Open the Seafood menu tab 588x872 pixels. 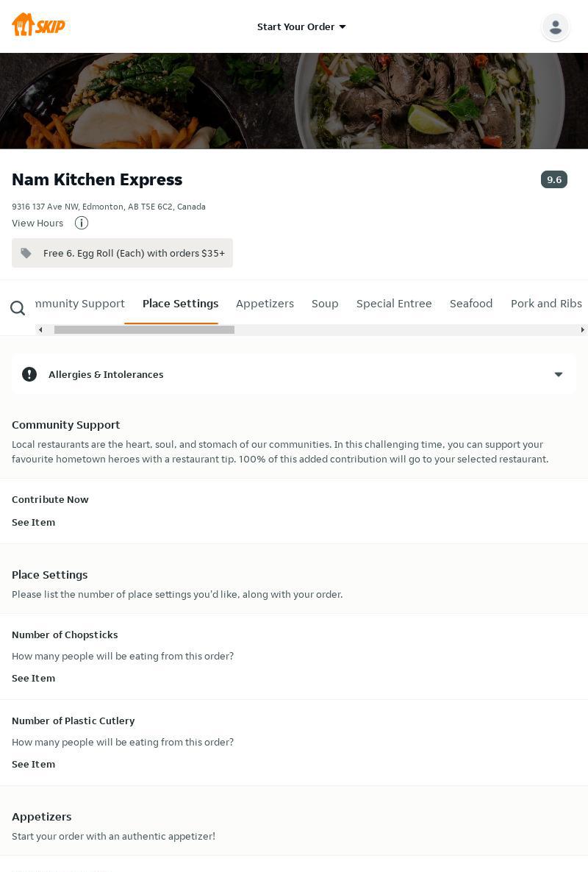[x=471, y=304]
